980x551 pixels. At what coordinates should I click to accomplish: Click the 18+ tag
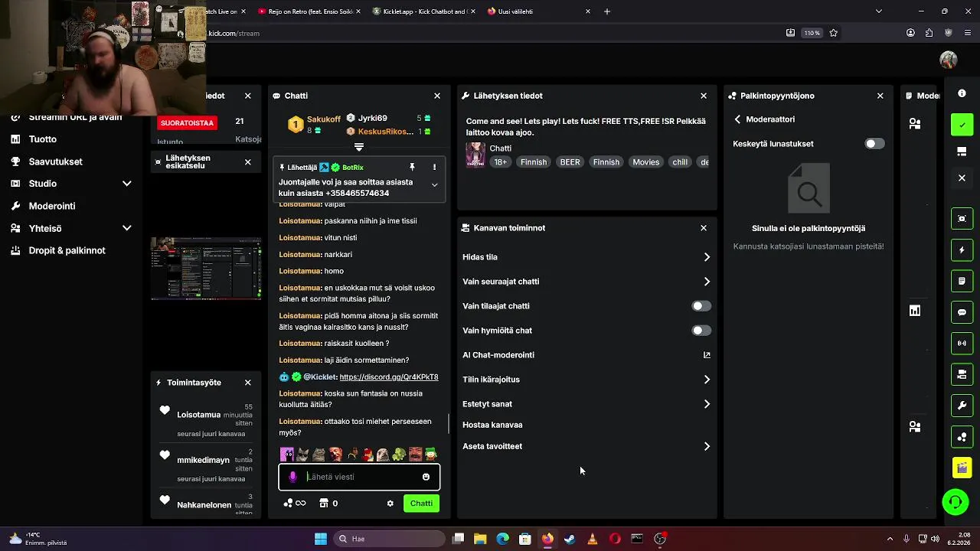click(x=500, y=162)
